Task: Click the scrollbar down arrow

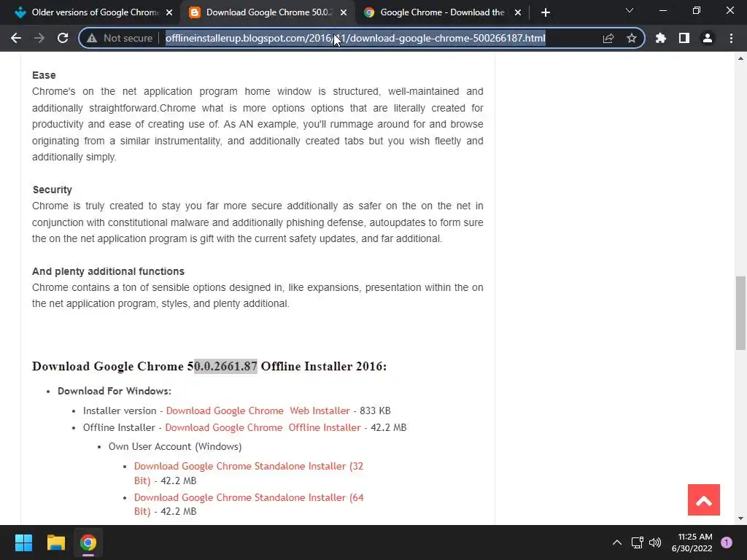Action: click(x=740, y=518)
